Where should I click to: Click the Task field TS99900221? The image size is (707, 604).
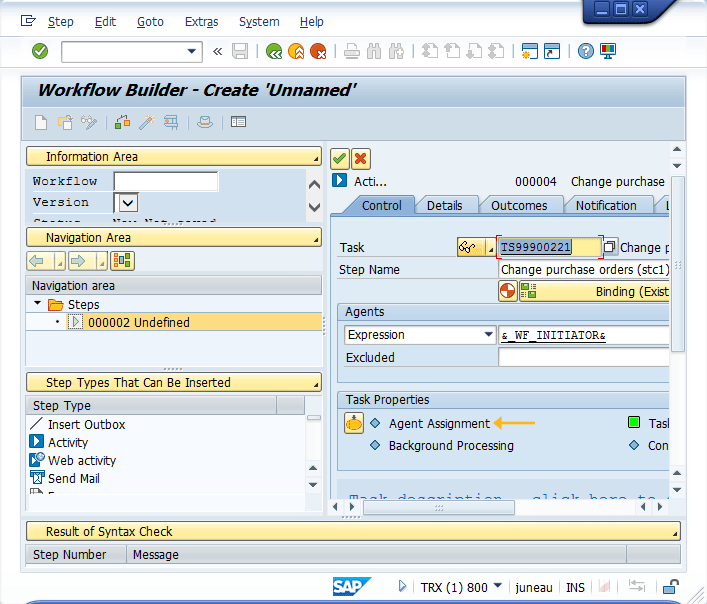(x=550, y=247)
